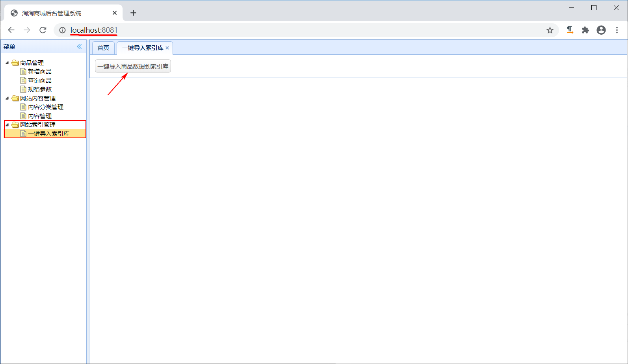Open 内容管理 in the menu tree

(x=39, y=116)
